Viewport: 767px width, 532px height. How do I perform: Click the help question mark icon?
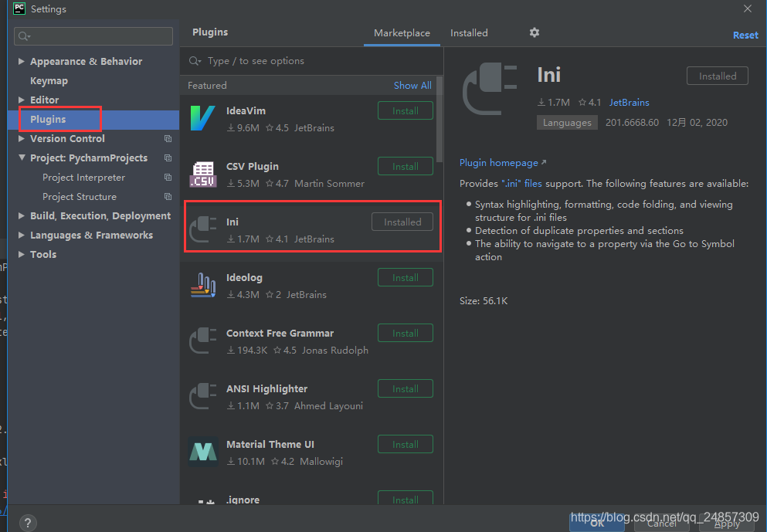(28, 523)
